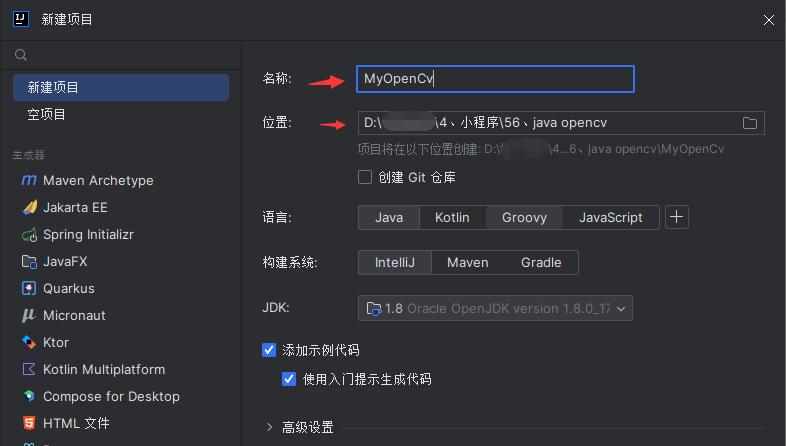Click the IntelliJ IDEA logo in title bar
The image size is (786, 446).
tap(21, 19)
